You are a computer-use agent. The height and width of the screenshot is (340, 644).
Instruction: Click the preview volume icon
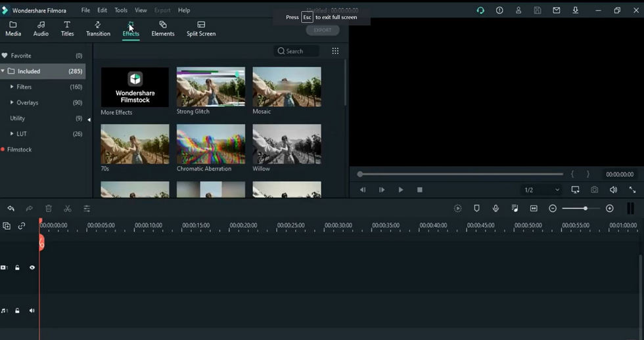[613, 190]
